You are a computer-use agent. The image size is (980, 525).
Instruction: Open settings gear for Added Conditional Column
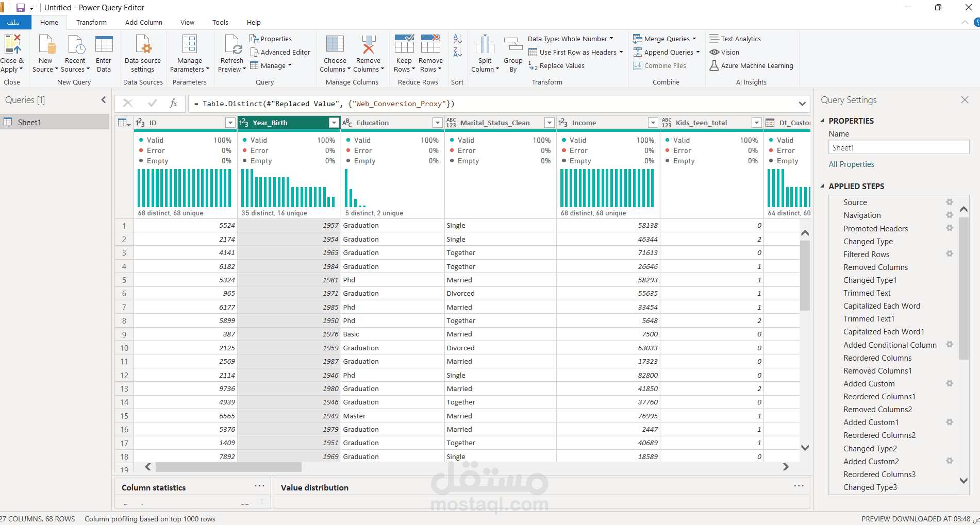950,344
